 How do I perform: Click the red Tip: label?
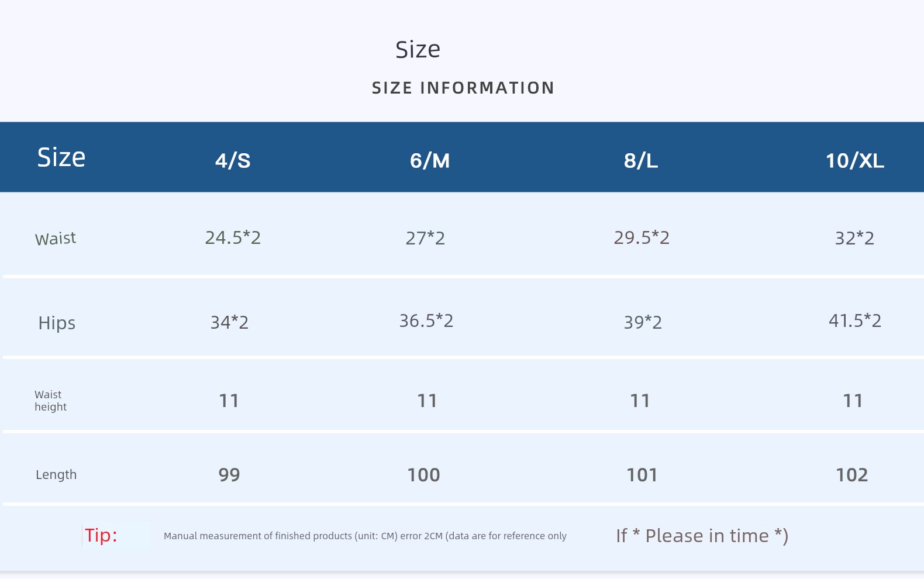[101, 535]
